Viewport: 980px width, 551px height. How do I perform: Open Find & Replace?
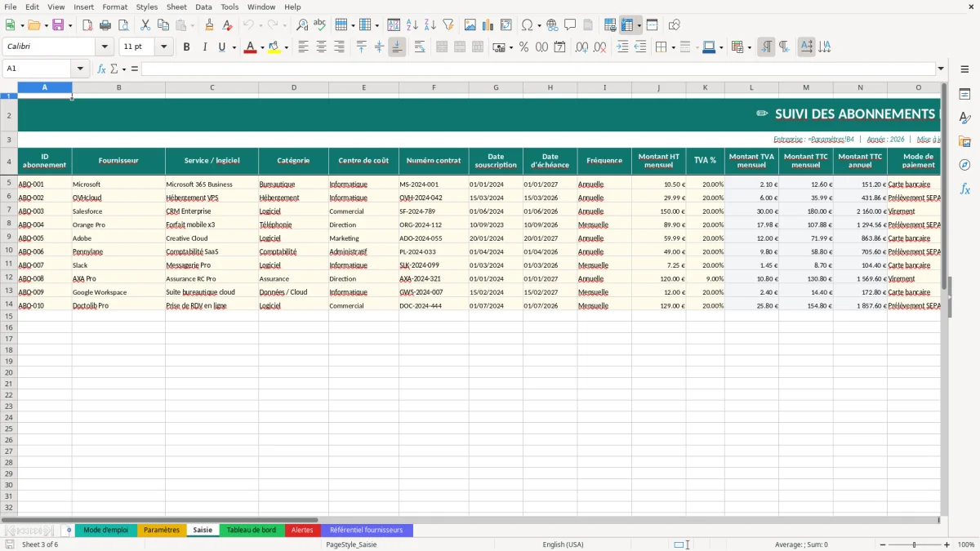[302, 25]
